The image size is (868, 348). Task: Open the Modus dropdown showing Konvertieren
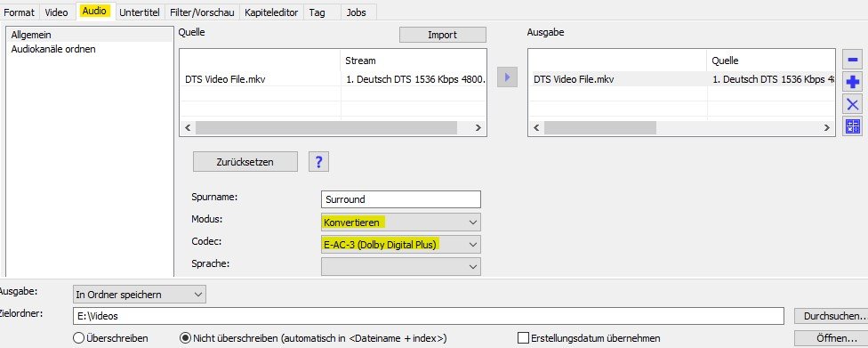pos(401,223)
